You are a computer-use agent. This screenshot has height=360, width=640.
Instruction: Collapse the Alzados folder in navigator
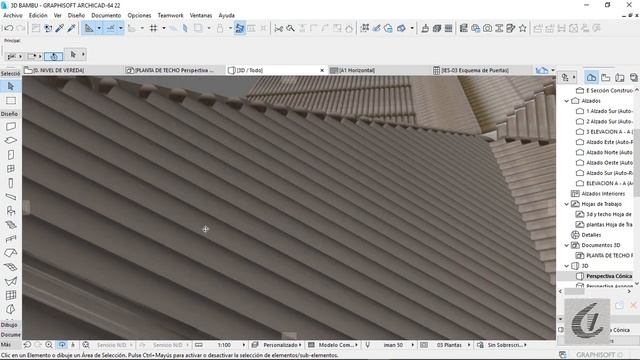[567, 101]
